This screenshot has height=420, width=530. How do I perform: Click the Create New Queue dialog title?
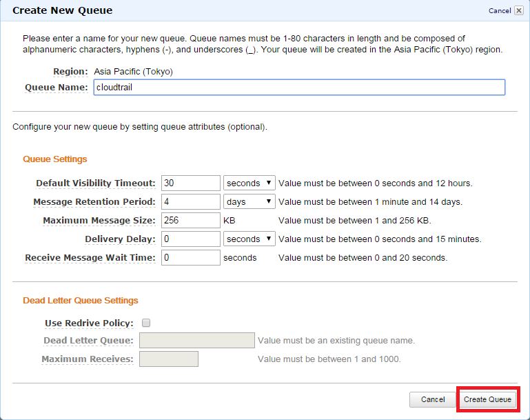[x=63, y=10]
